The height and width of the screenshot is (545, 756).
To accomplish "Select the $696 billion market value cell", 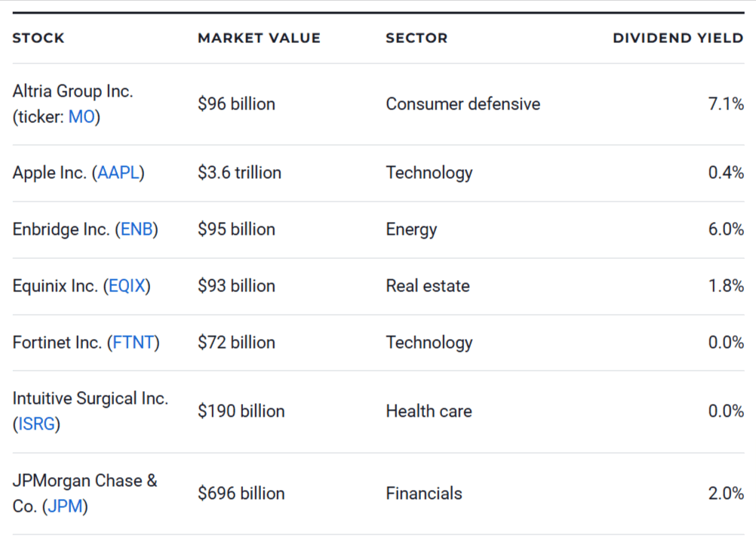I will click(241, 494).
